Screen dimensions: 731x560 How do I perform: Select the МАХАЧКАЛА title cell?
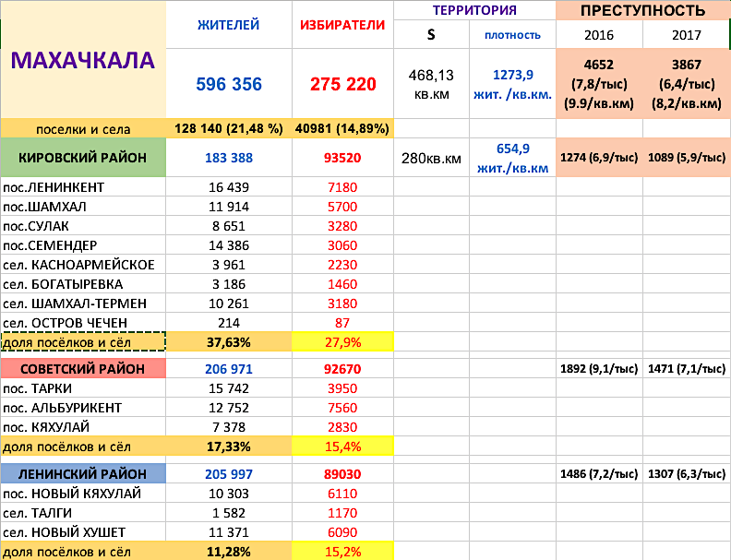[x=83, y=60]
